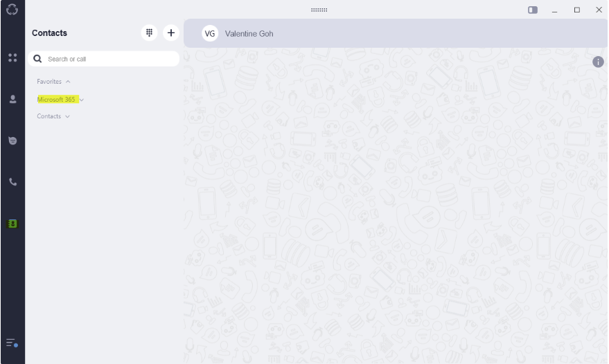Select the green contacts book icon
The width and height of the screenshot is (609, 364).
point(12,224)
